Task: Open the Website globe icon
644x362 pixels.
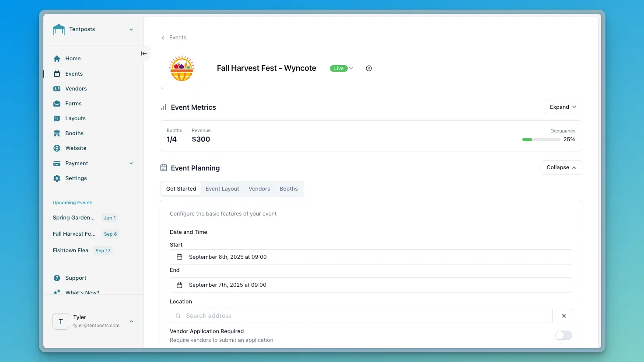Action: (x=57, y=148)
